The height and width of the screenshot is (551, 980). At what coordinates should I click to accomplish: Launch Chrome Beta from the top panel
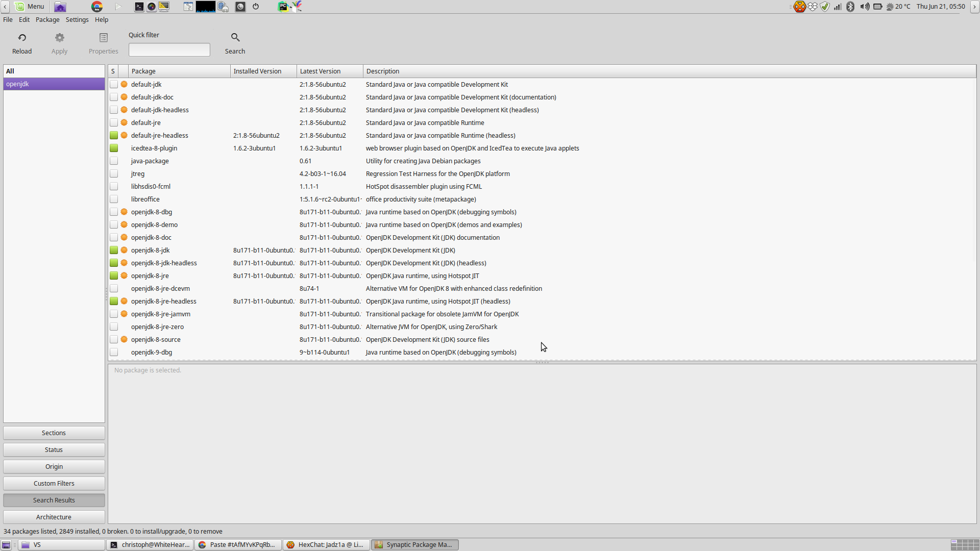click(x=97, y=7)
